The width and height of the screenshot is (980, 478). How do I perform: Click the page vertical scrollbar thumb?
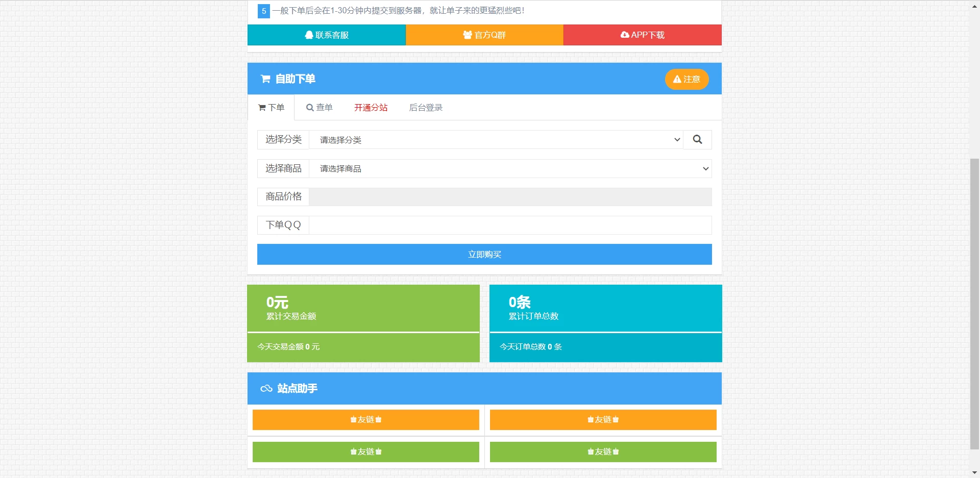(x=975, y=304)
